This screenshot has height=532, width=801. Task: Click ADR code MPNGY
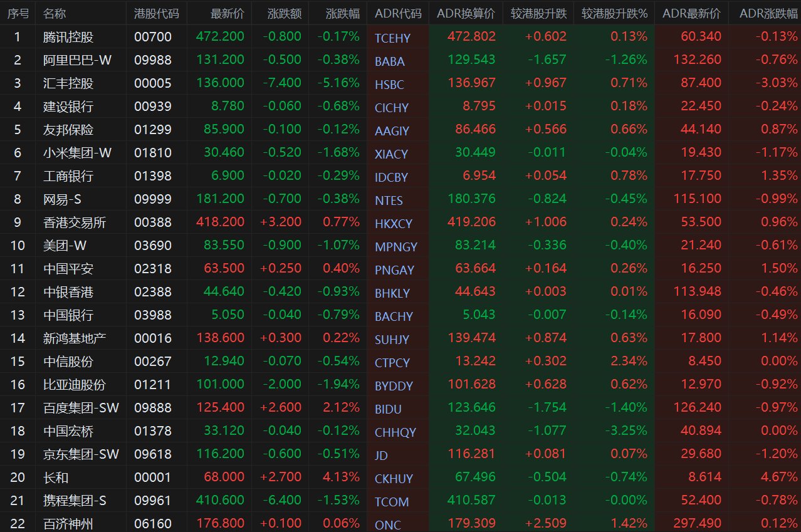396,247
